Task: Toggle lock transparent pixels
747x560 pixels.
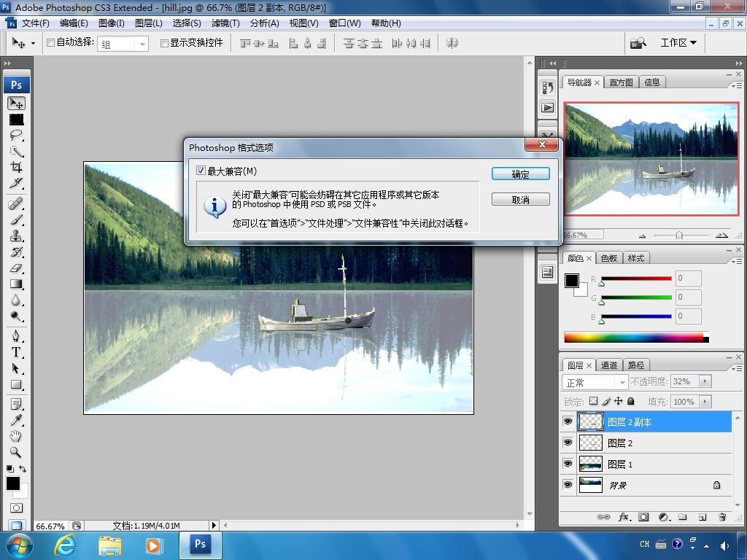Action: point(594,401)
